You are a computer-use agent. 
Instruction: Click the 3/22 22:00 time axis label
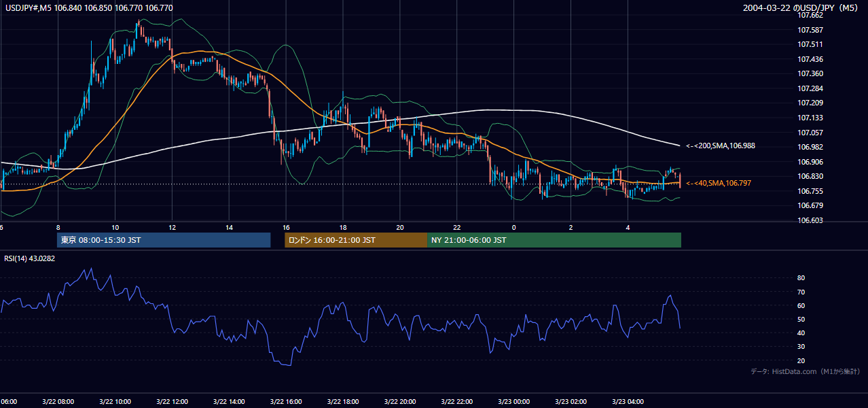pos(457,402)
